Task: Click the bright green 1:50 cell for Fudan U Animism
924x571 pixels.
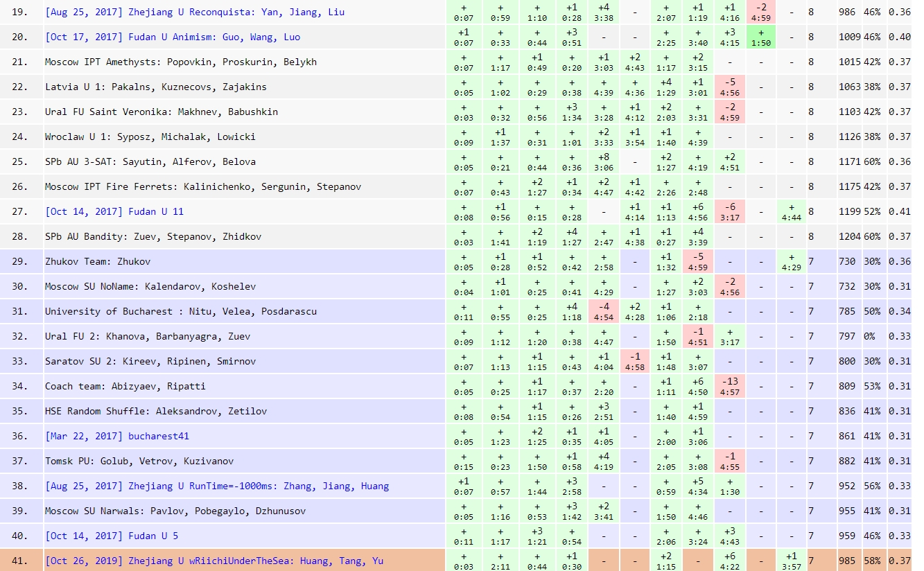Action: (x=760, y=37)
